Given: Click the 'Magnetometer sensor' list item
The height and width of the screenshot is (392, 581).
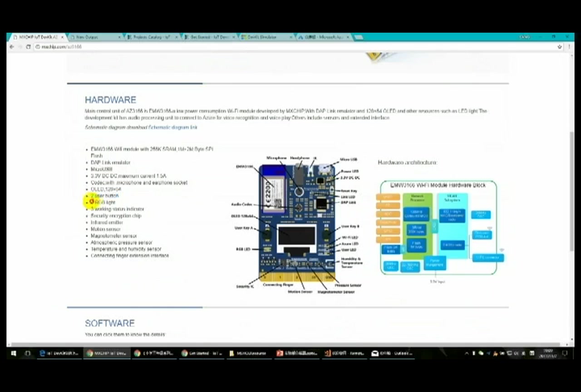Looking at the screenshot, I should coord(113,236).
